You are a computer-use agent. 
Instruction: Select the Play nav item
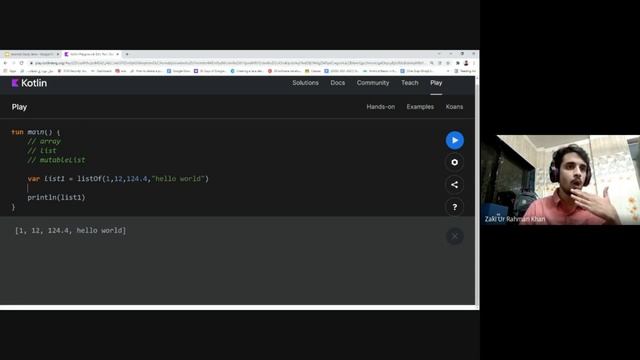436,83
